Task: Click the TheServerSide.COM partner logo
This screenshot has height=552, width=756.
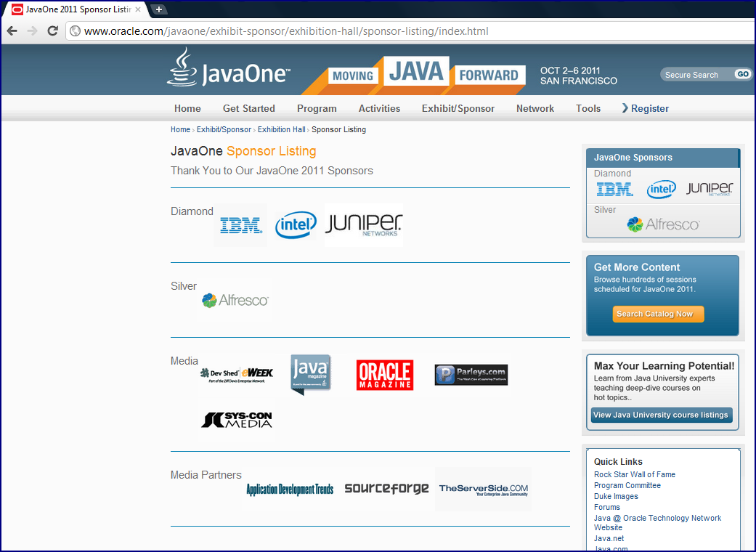Action: click(x=483, y=489)
